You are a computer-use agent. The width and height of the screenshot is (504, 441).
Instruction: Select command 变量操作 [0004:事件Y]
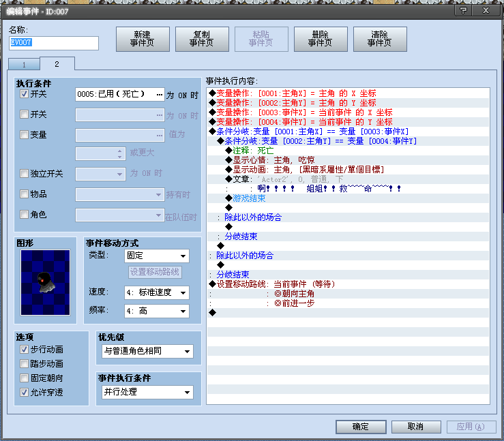pos(348,122)
